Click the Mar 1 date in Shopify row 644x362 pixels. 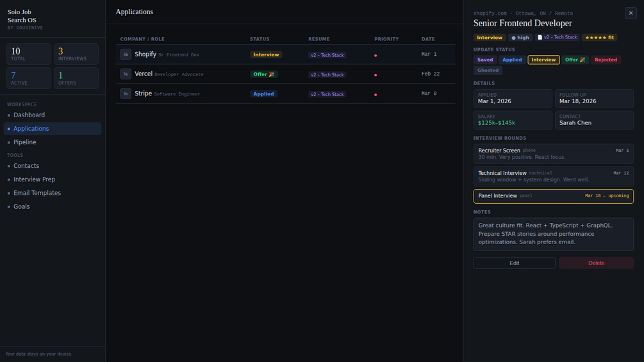pos(429,54)
